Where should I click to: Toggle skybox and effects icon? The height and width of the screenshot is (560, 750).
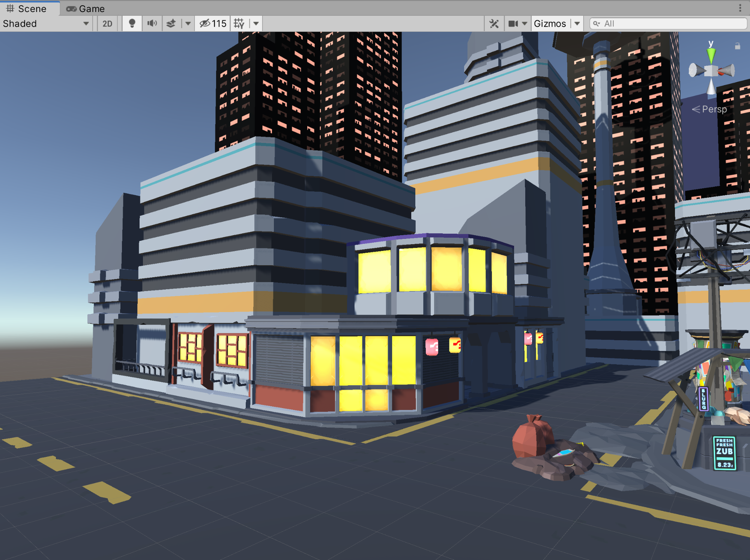tap(171, 24)
